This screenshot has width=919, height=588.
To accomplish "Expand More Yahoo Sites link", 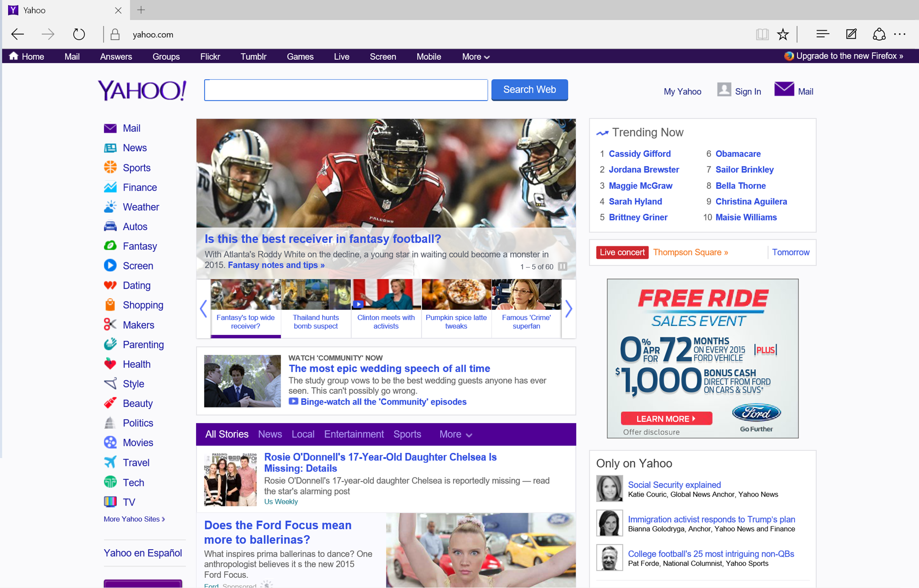I will [134, 519].
